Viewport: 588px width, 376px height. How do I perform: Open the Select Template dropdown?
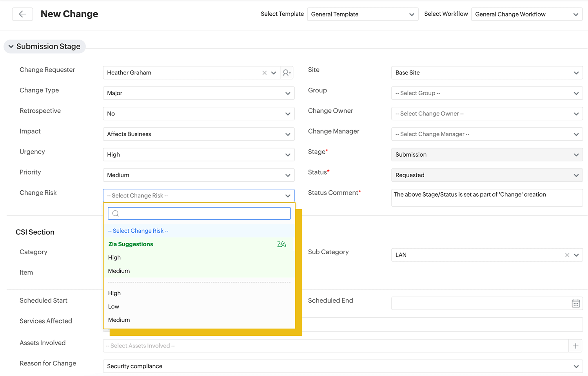click(363, 14)
